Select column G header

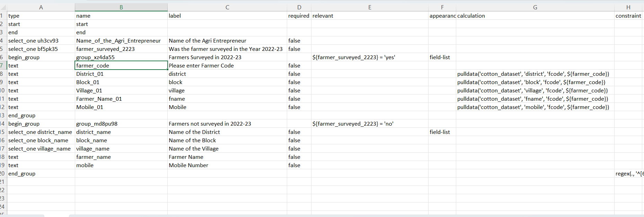click(535, 7)
